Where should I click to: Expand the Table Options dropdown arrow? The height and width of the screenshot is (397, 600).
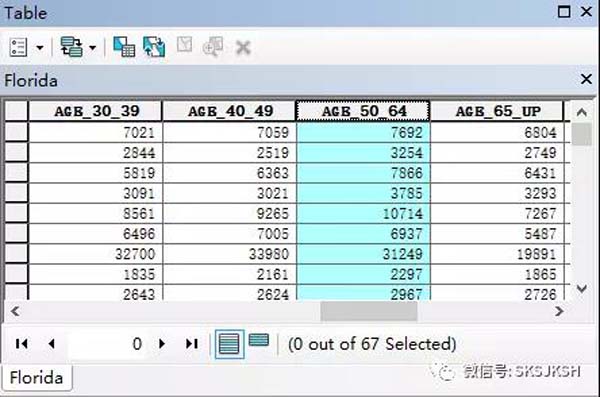point(40,48)
